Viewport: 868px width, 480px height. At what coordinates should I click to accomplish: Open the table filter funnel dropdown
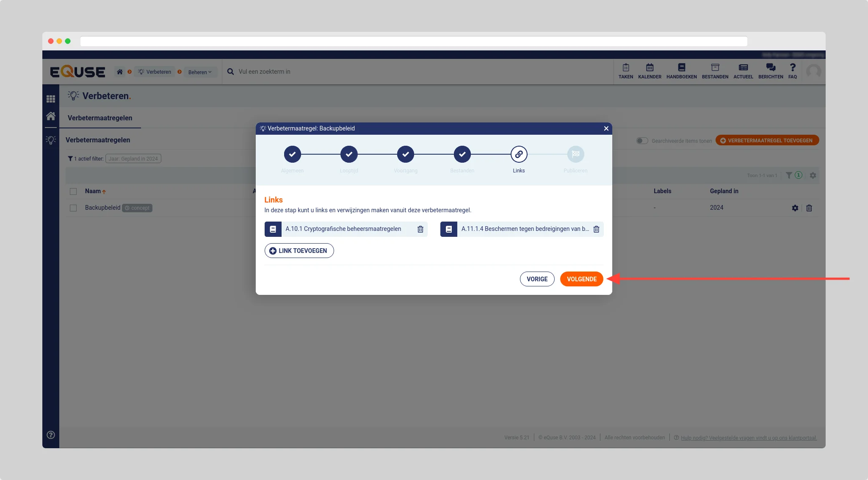click(789, 175)
